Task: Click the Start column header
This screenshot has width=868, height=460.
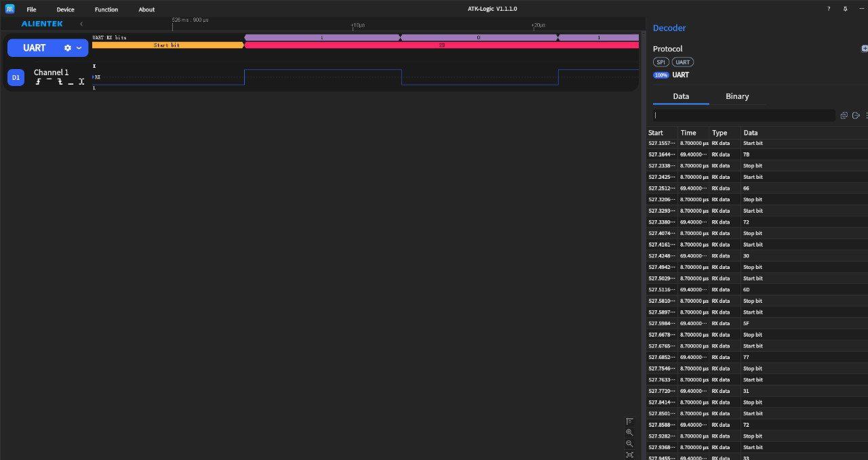Action: coord(662,133)
